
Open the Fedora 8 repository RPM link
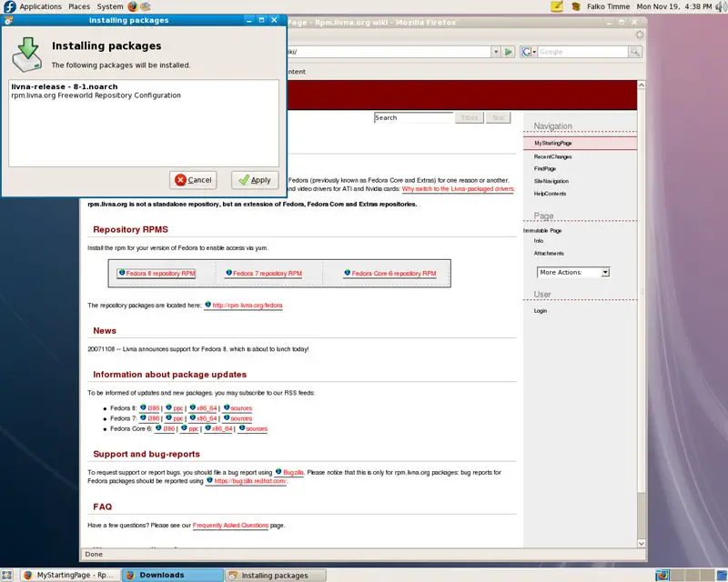click(160, 274)
